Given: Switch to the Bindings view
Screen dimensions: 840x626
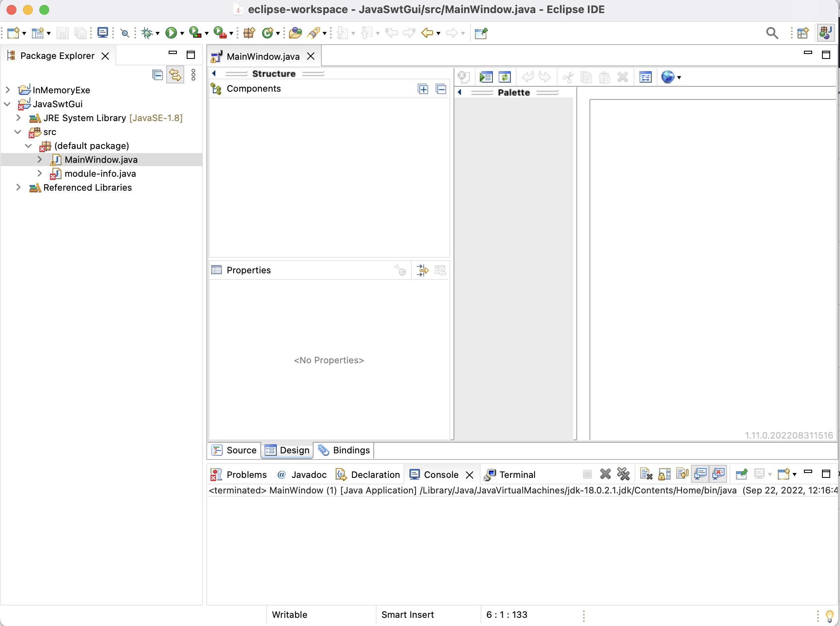Looking at the screenshot, I should (350, 450).
